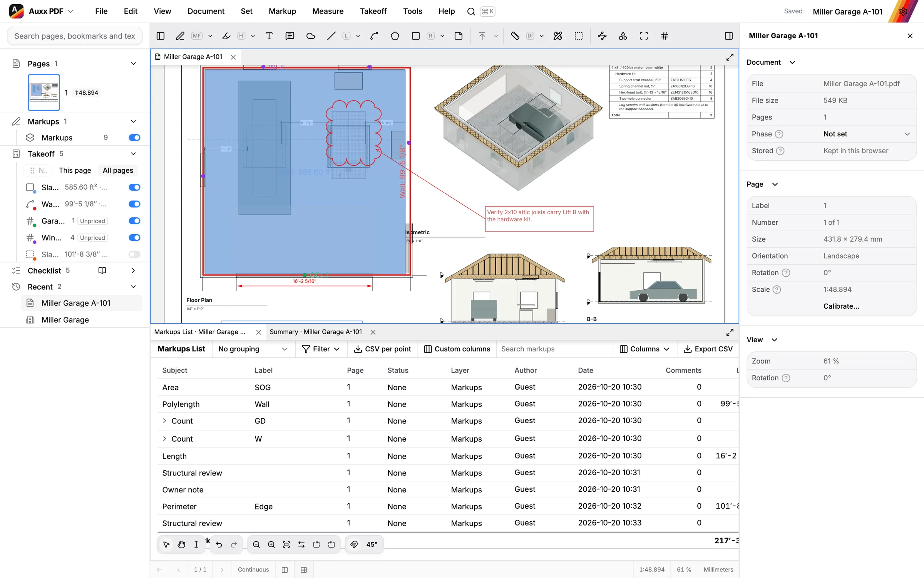Click the rotate view clockwise icon
Viewport: 924px width, 578px height.
pos(331,544)
